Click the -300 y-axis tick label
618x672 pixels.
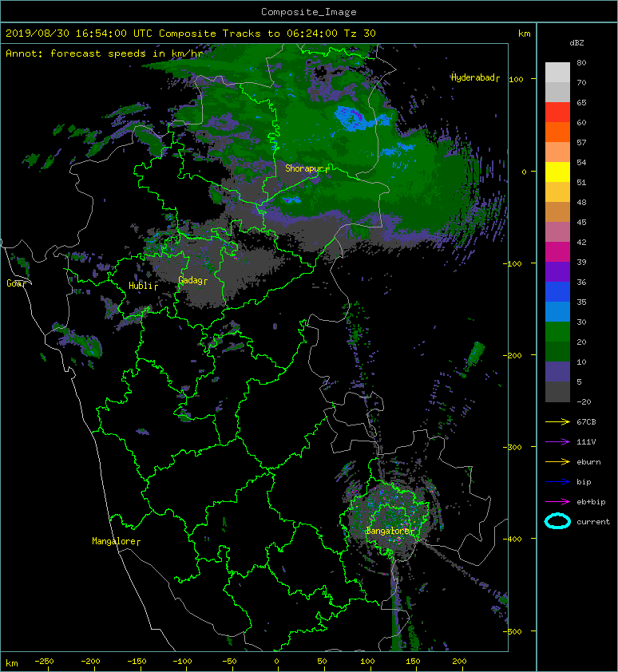(513, 447)
